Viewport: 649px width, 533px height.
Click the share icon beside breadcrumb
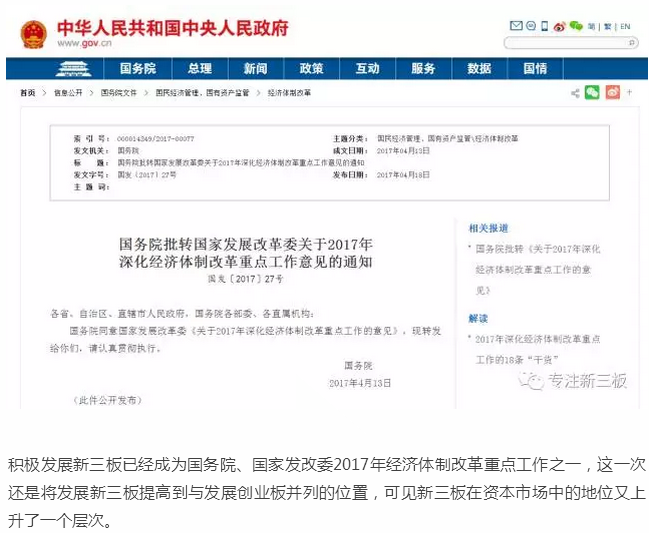point(575,93)
